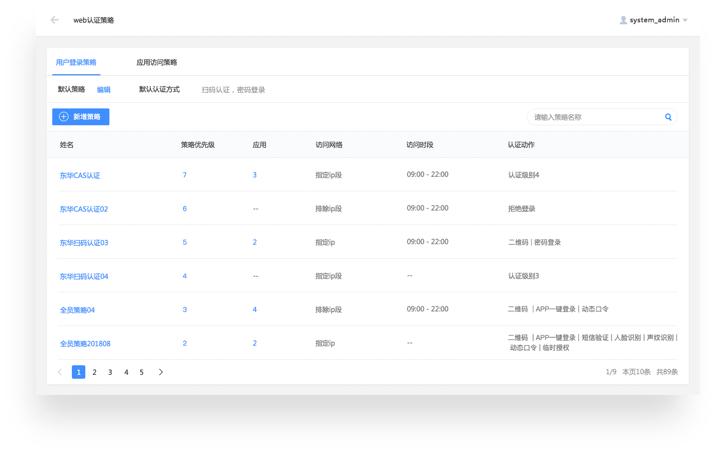717x453 pixels.
Task: Open the 全员策略04 policy
Action: coord(78,310)
